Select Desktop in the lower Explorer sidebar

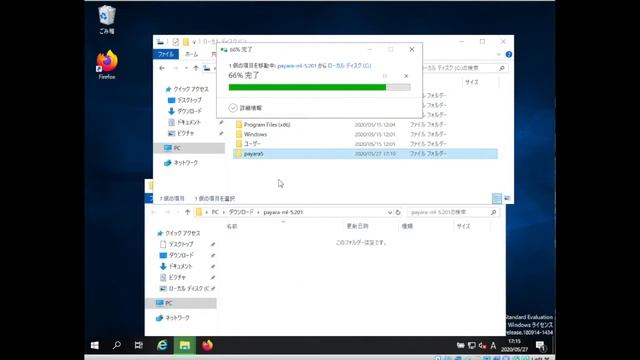click(x=177, y=244)
